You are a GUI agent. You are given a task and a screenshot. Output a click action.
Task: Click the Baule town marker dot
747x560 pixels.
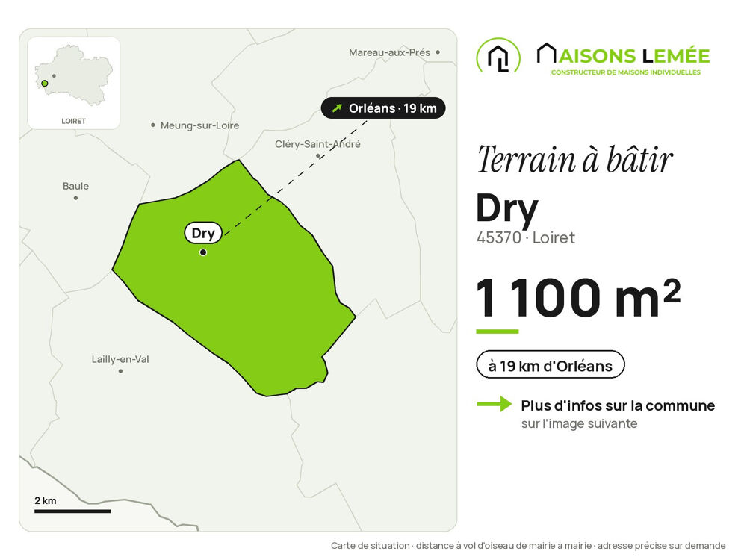75,198
